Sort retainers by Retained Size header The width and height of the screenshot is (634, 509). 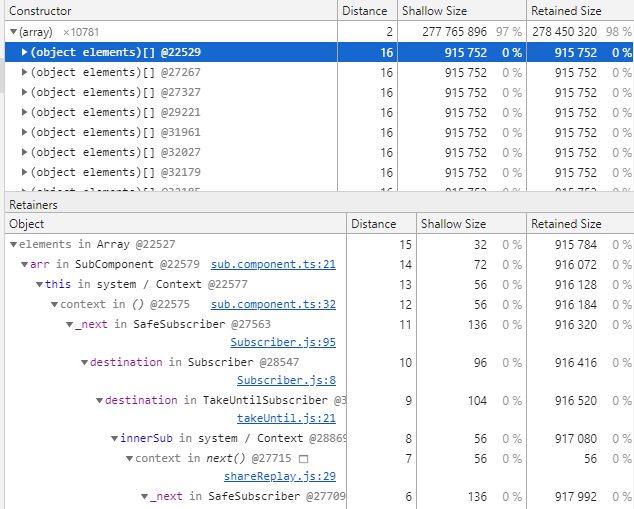(580, 224)
